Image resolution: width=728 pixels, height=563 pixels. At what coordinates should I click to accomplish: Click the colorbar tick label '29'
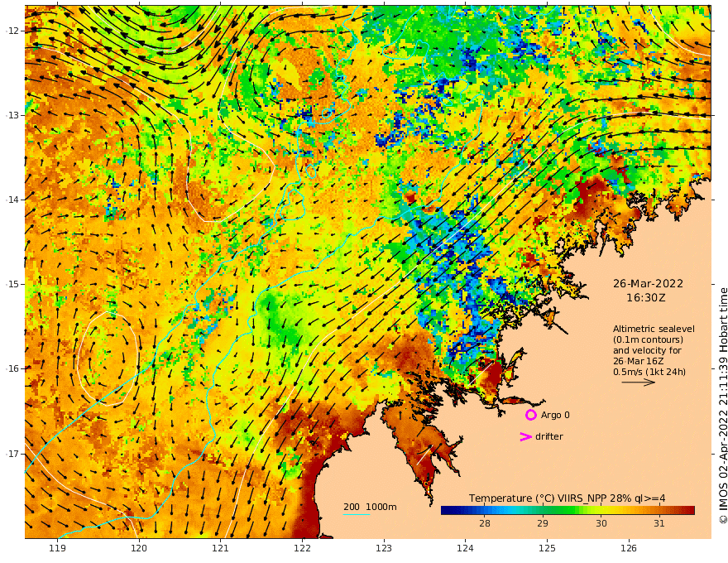click(543, 523)
